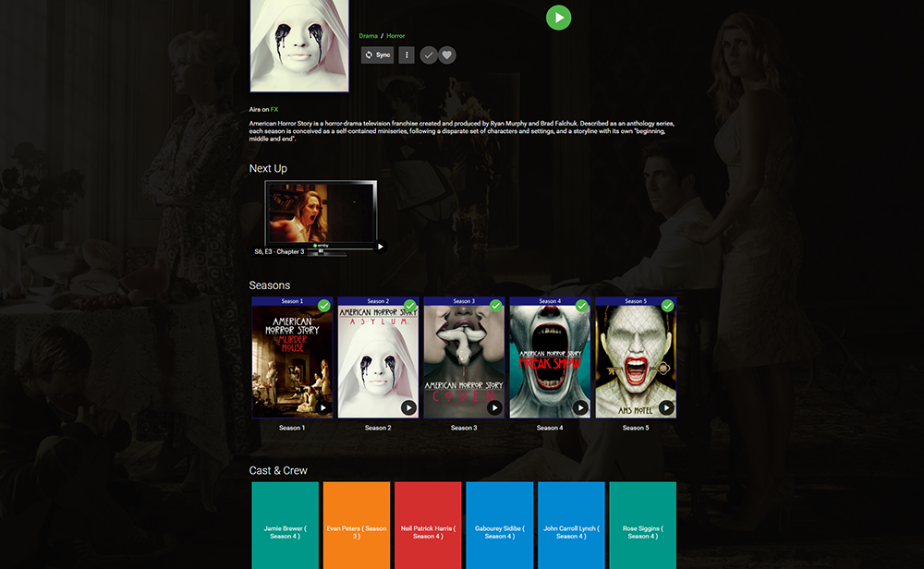Click the S6, E3 - Chapter 3 label
924x569 pixels.
click(279, 251)
